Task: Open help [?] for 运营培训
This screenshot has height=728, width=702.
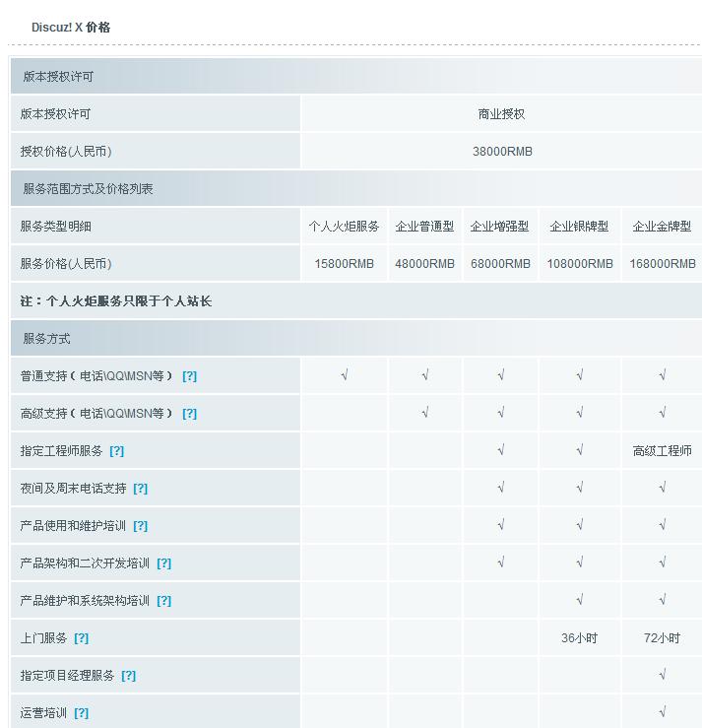Action: point(81,713)
